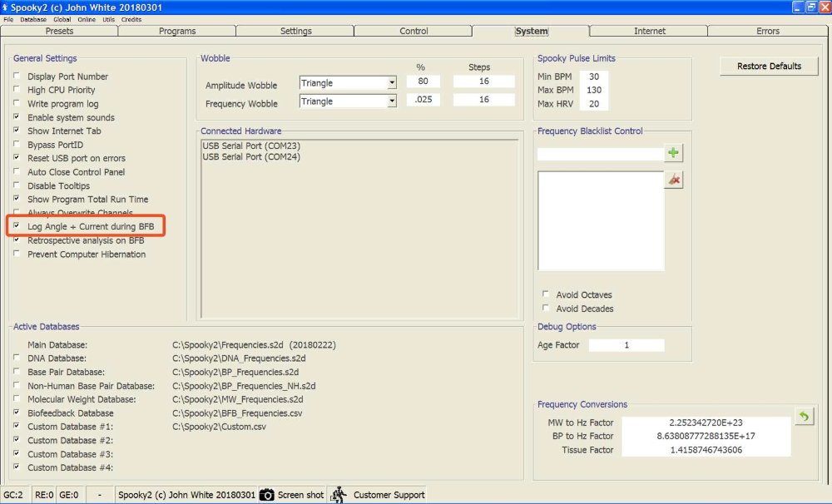
Task: Click the Max BPM field
Action: coord(594,90)
